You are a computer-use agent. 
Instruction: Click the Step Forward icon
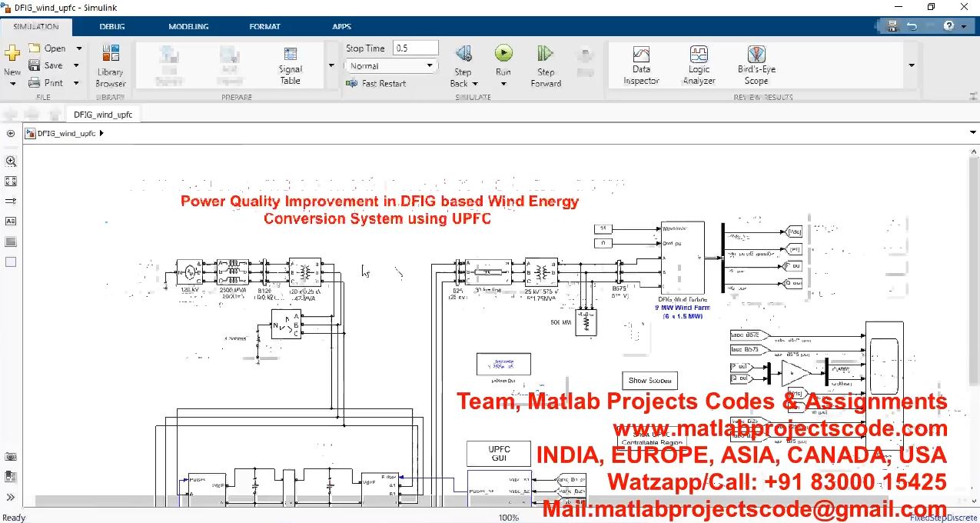tap(546, 54)
